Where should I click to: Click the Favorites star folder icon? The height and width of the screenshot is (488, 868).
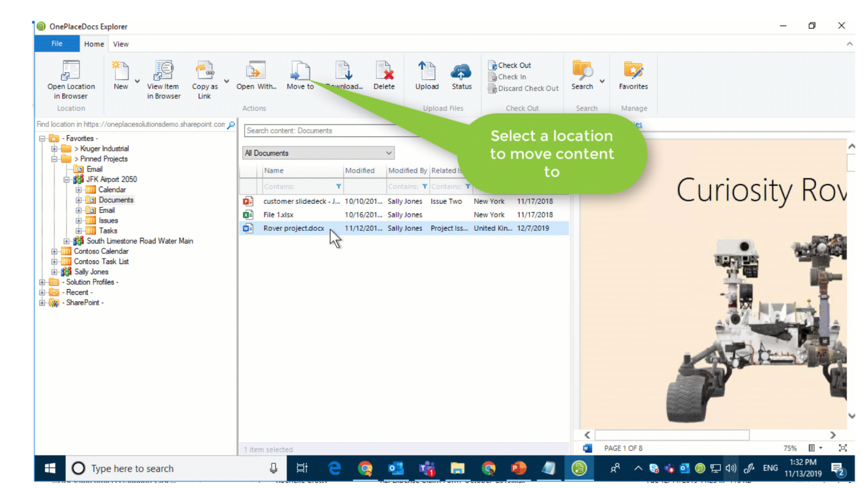(633, 71)
